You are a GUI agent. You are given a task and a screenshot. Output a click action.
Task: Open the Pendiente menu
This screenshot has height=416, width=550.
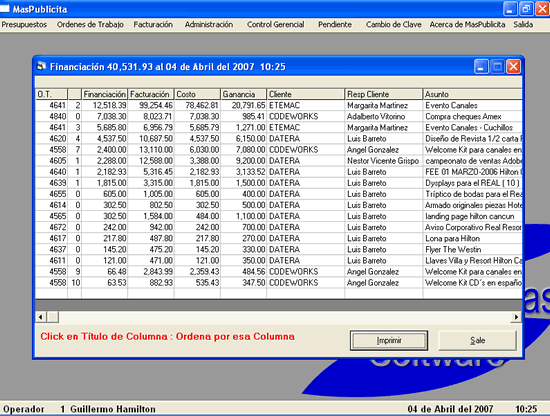click(x=335, y=25)
